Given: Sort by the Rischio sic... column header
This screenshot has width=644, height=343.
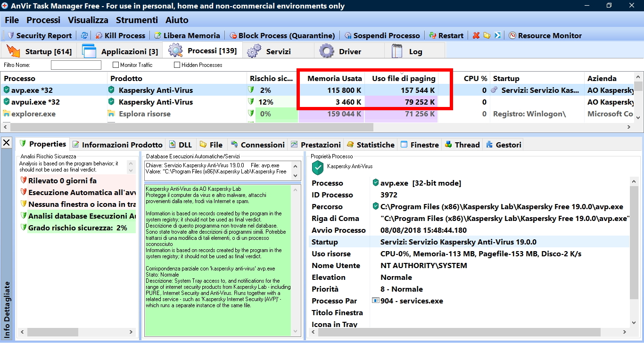Looking at the screenshot, I should click(272, 78).
